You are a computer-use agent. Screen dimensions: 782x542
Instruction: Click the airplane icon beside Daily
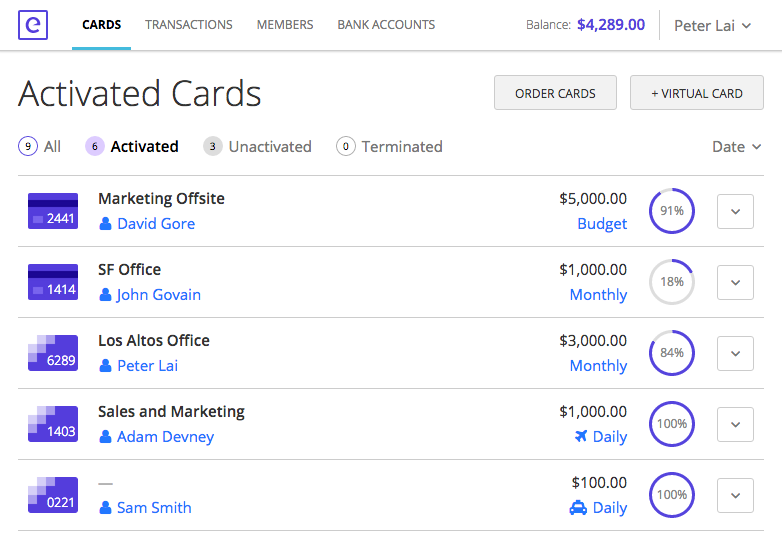pyautogui.click(x=581, y=436)
